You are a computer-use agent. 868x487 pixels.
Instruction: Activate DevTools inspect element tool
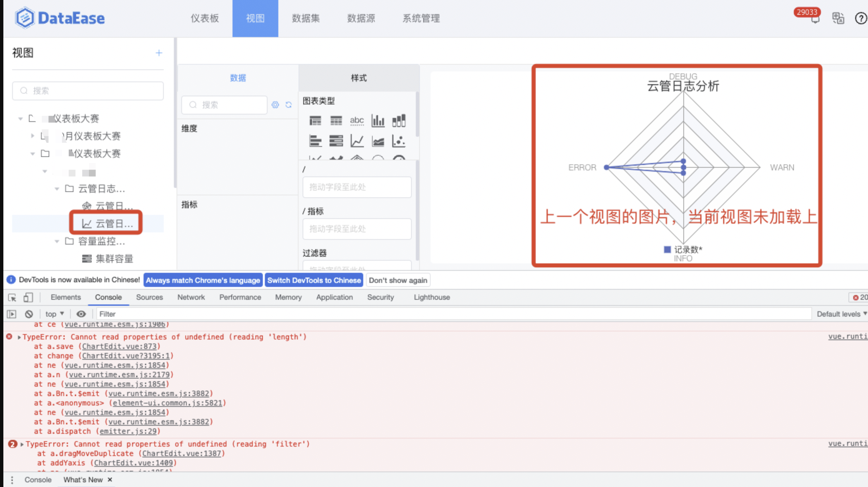(x=12, y=297)
